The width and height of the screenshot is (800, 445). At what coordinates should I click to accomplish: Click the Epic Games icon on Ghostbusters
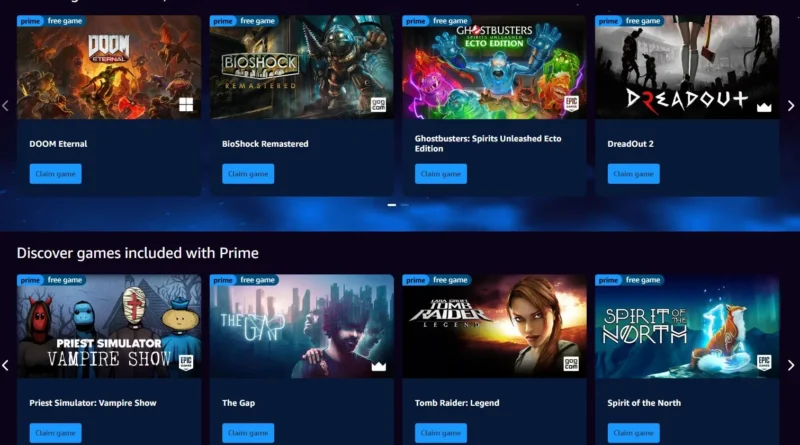(x=571, y=104)
